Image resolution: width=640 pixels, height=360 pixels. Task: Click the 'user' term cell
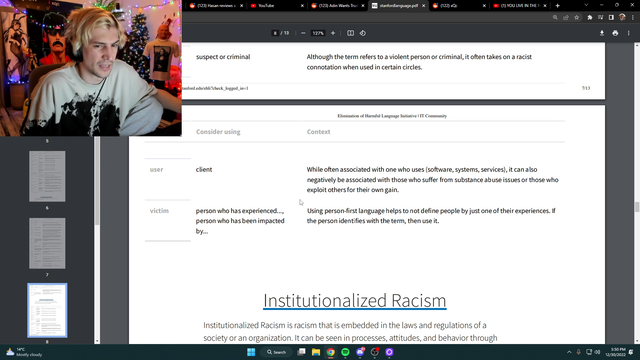156,169
